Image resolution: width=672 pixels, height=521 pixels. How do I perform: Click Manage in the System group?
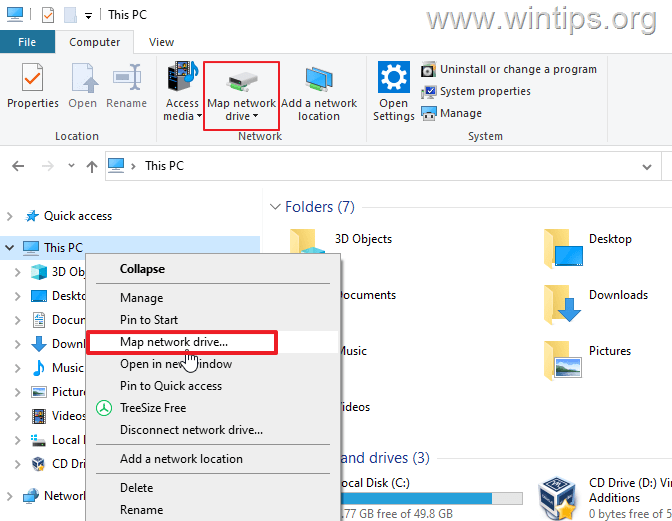click(x=451, y=113)
